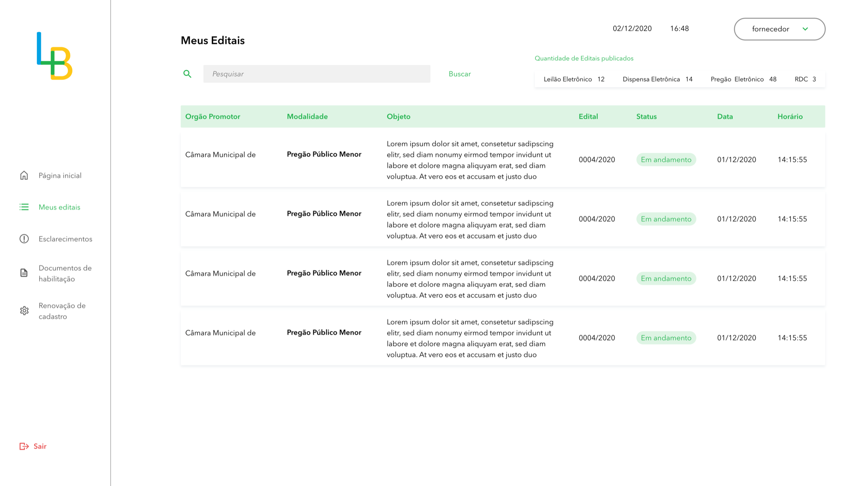Click the 02/12/2020 header date
Viewport: 868px width, 486px height.
[x=632, y=29]
